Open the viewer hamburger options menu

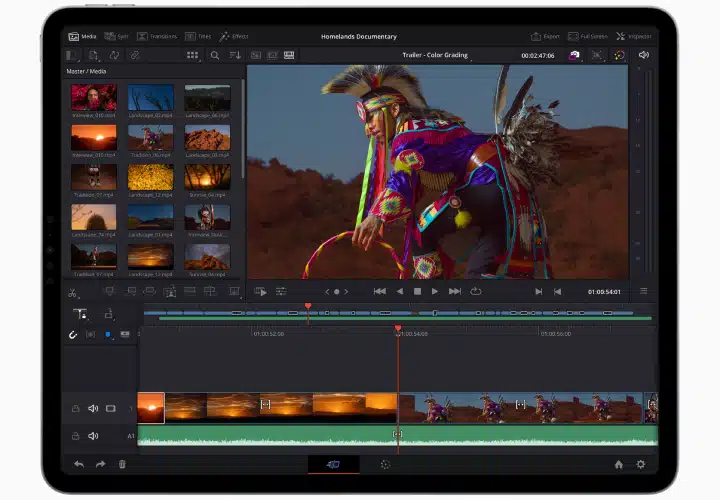point(644,292)
